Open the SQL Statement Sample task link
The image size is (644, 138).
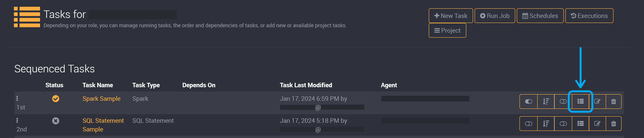pos(103,125)
